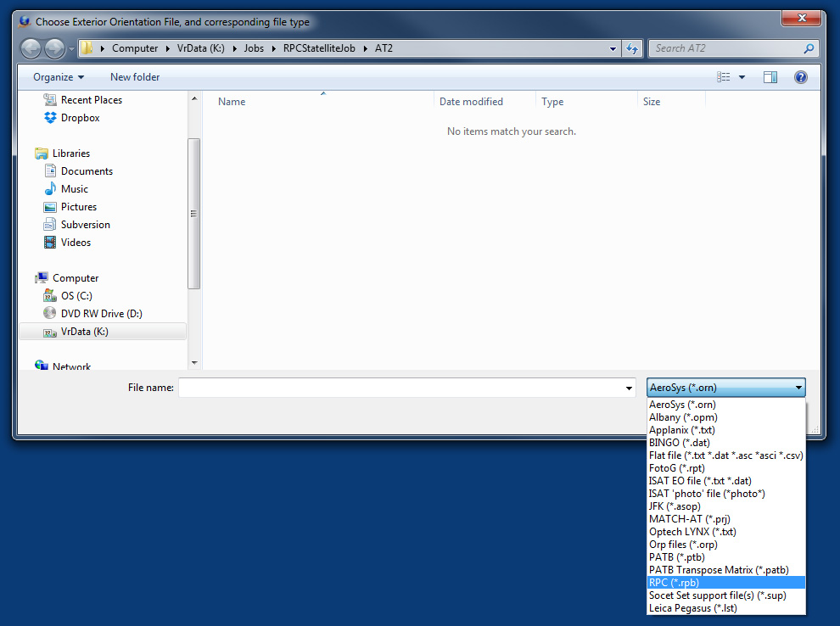Choose FotoG (*.rpt) file type
The width and height of the screenshot is (840, 626).
tap(726, 468)
